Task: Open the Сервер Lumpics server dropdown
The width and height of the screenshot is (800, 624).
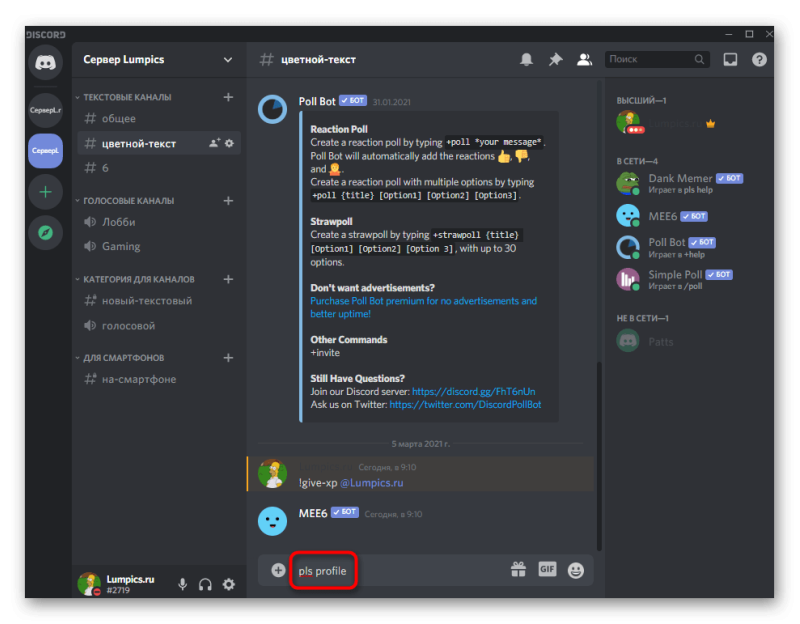Action: pos(228,60)
